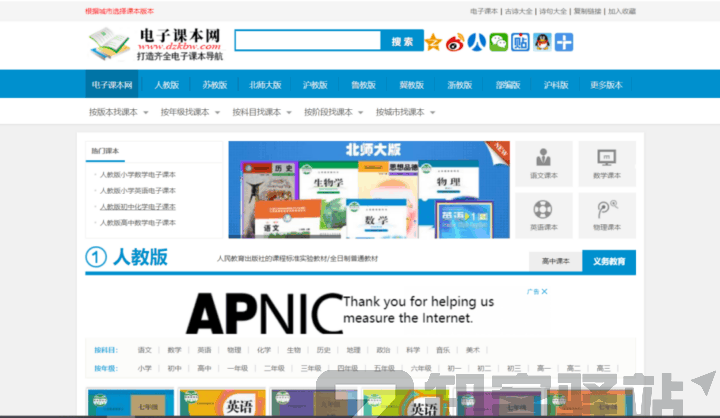Open 语文课本 category tile
Screen dimensions: 720x418
pyautogui.click(x=544, y=163)
